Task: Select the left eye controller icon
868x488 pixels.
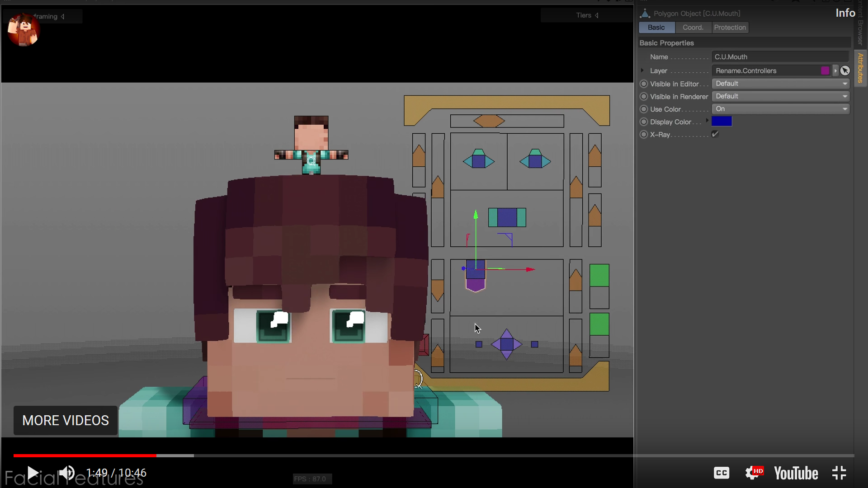Action: 479,160
